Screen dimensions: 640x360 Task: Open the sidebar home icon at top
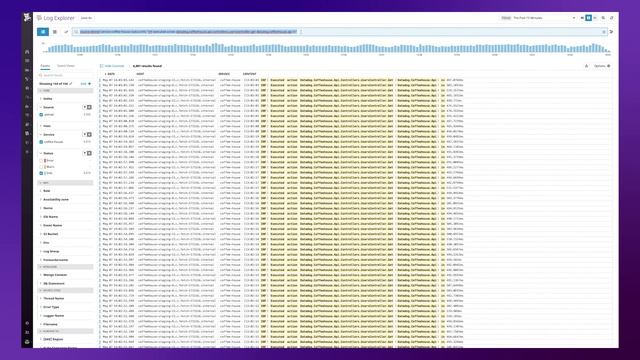click(27, 52)
